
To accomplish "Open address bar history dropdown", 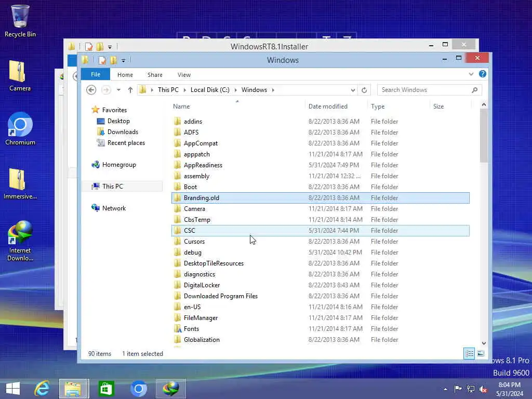I will (353, 90).
